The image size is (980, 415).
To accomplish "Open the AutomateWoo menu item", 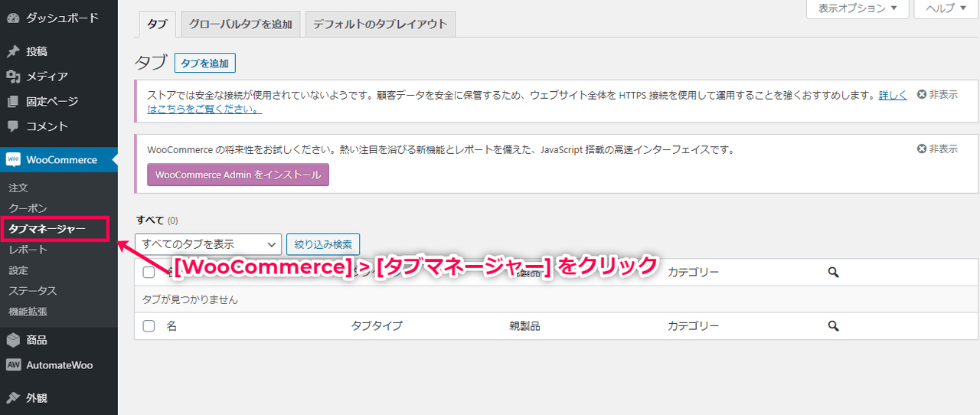I will click(59, 365).
